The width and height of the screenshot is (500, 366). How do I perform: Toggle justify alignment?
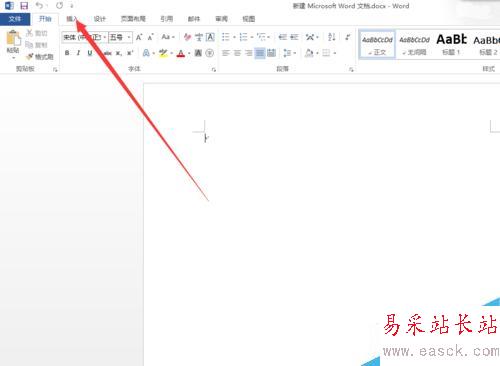click(x=260, y=53)
